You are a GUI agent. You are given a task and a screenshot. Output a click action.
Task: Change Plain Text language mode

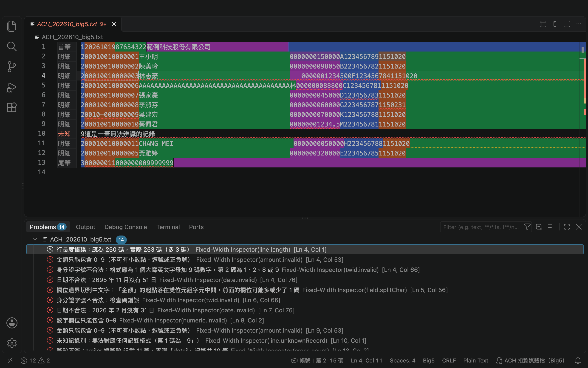point(475,360)
